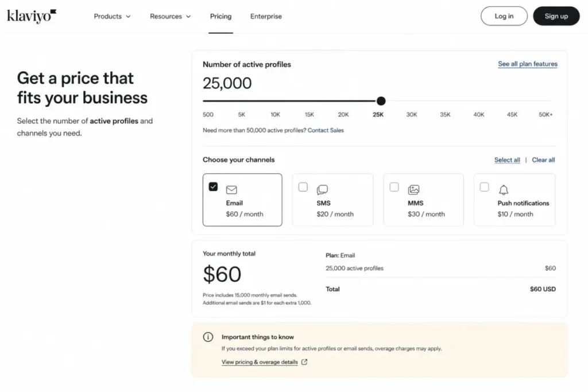Click the MMS picture icon
The height and width of the screenshot is (392, 588).
pos(413,189)
